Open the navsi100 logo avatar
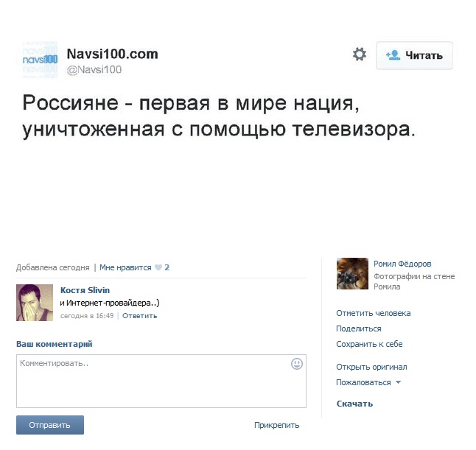Screen dimensions: 476x450 click(40, 60)
